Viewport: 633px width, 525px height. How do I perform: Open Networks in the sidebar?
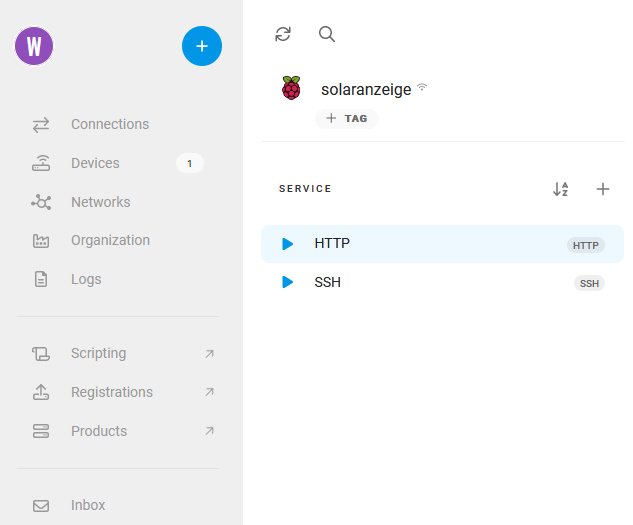100,202
